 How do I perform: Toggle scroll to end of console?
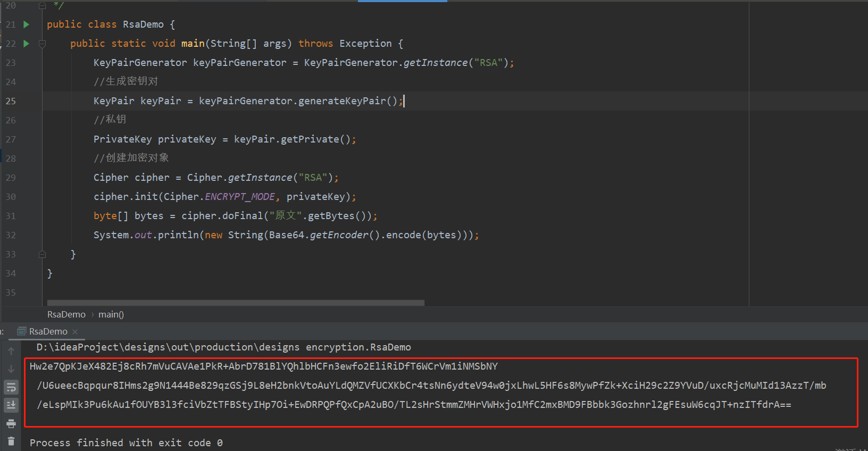pos(11,405)
